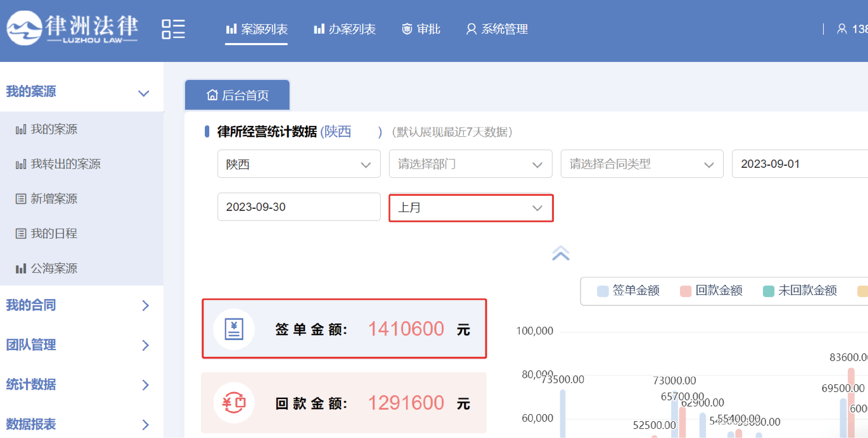868x438 pixels.
Task: Open the 办案列表 tab
Action: [344, 29]
